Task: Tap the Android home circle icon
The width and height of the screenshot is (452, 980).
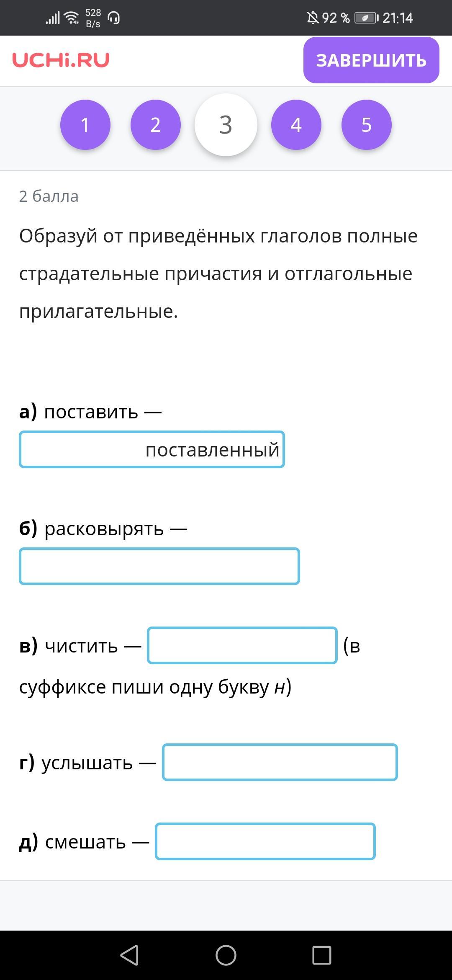Action: 226,955
